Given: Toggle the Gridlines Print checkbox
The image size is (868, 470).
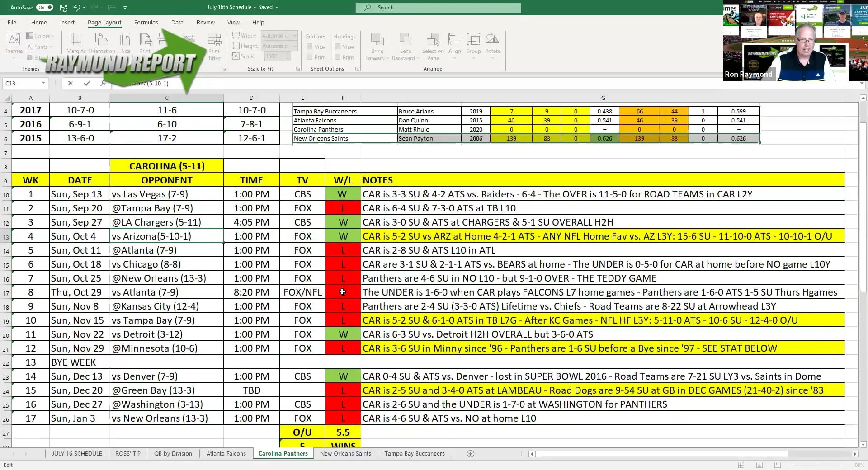Looking at the screenshot, I should tap(310, 57).
